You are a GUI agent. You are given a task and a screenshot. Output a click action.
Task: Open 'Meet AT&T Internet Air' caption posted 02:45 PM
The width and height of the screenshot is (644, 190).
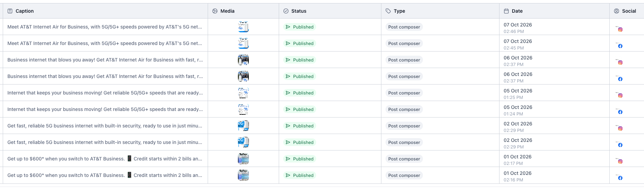105,43
